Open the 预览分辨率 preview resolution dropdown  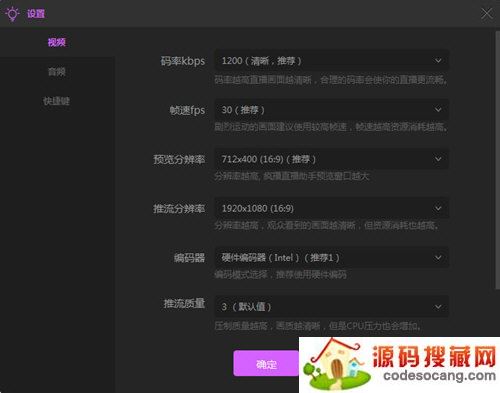(x=331, y=159)
